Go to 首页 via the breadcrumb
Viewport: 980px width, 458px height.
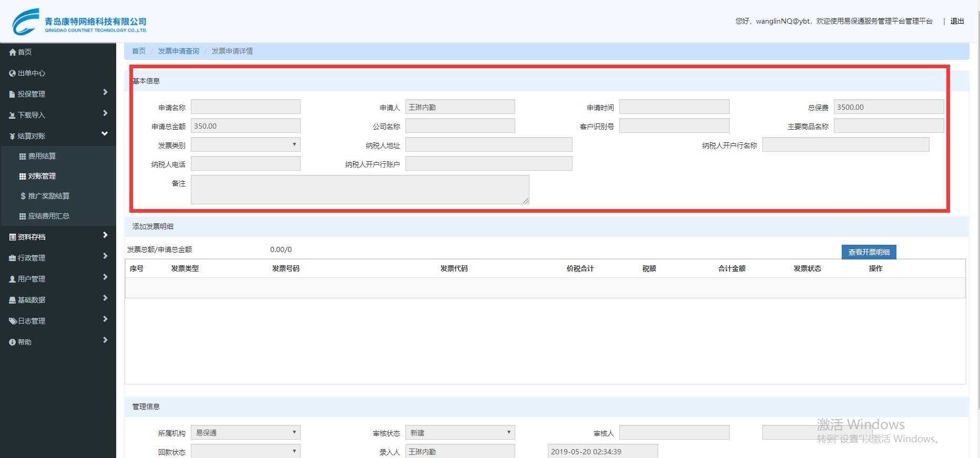click(139, 51)
